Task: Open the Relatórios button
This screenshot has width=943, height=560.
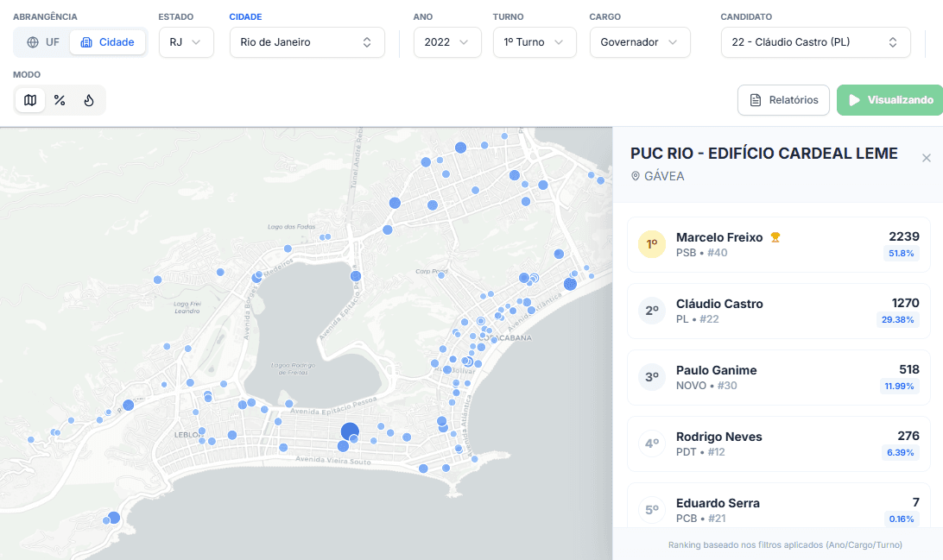Action: point(783,100)
